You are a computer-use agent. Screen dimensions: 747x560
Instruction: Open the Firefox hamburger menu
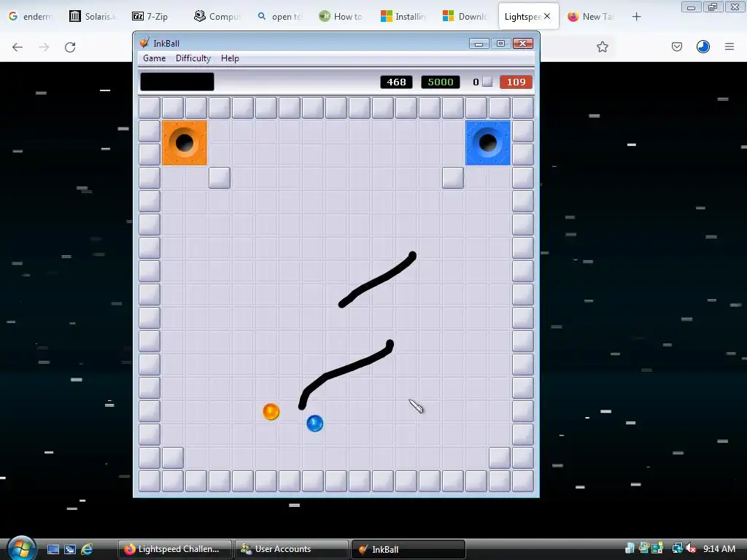[729, 47]
